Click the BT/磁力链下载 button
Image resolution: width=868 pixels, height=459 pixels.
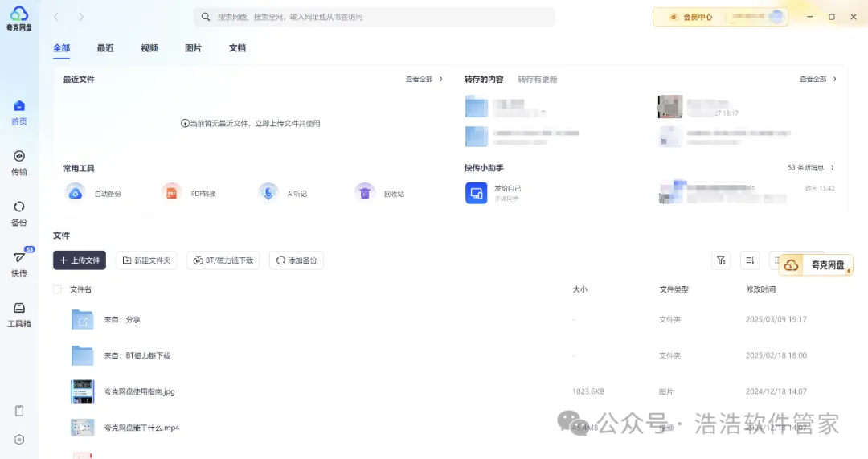click(x=223, y=260)
